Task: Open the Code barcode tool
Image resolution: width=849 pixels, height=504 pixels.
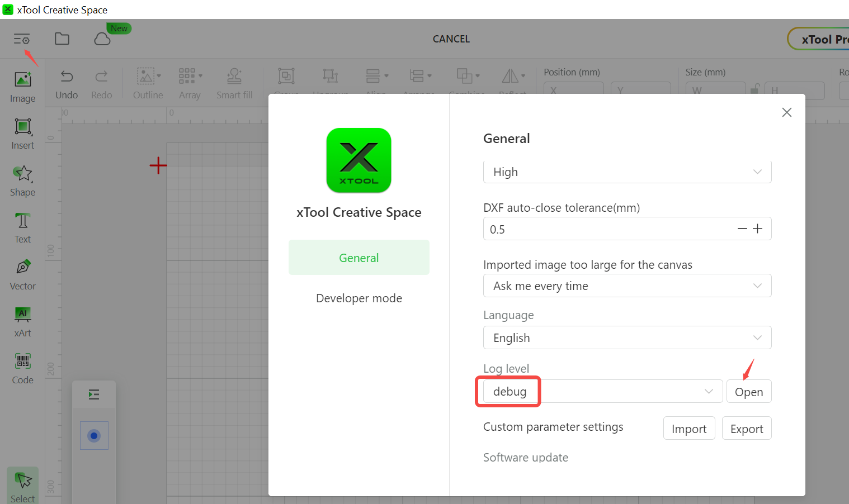Action: [22, 369]
